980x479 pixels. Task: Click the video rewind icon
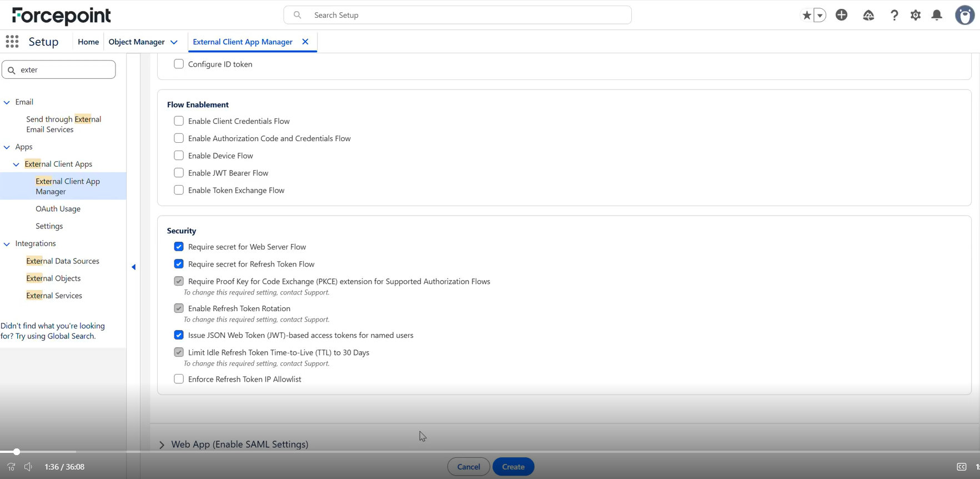pos(11,467)
